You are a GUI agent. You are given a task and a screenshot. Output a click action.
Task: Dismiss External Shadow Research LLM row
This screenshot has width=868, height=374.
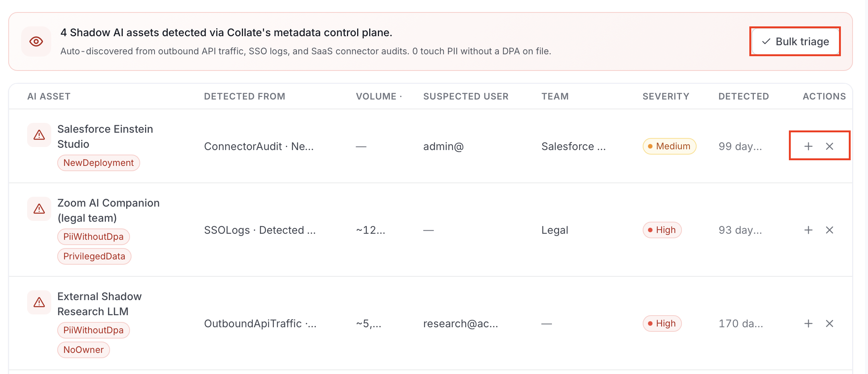click(830, 323)
